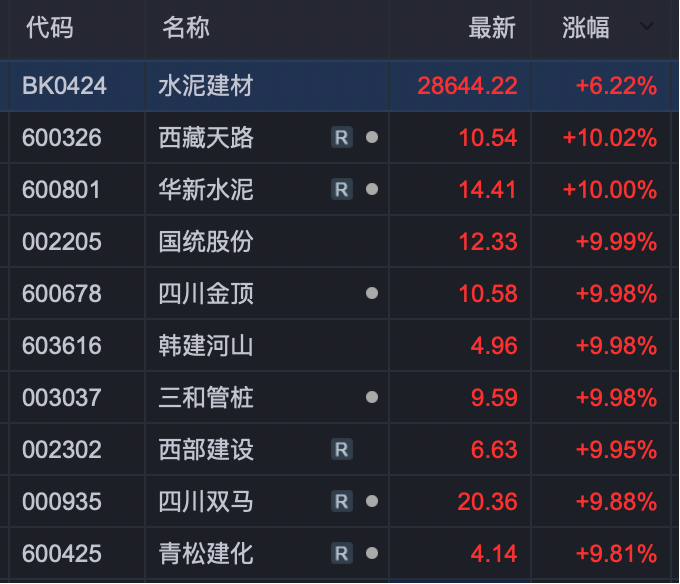Click the price 4.96
Screen dimensions: 680x584
[x=494, y=346]
